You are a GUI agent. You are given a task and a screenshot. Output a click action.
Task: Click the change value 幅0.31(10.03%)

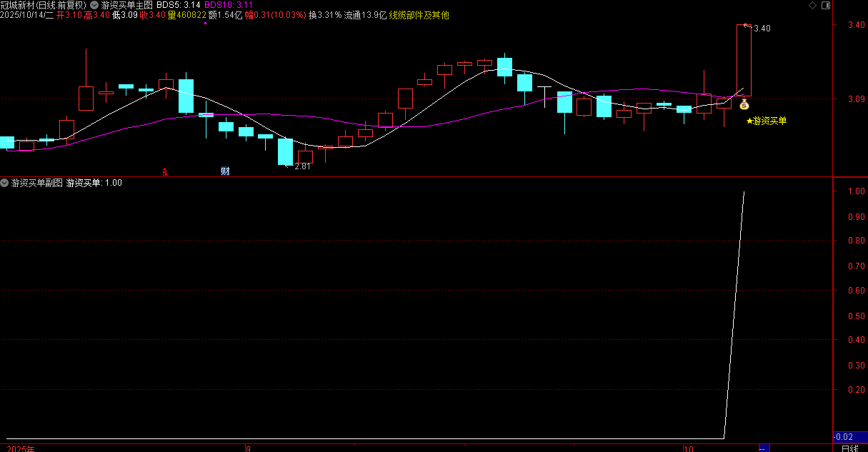click(x=275, y=14)
